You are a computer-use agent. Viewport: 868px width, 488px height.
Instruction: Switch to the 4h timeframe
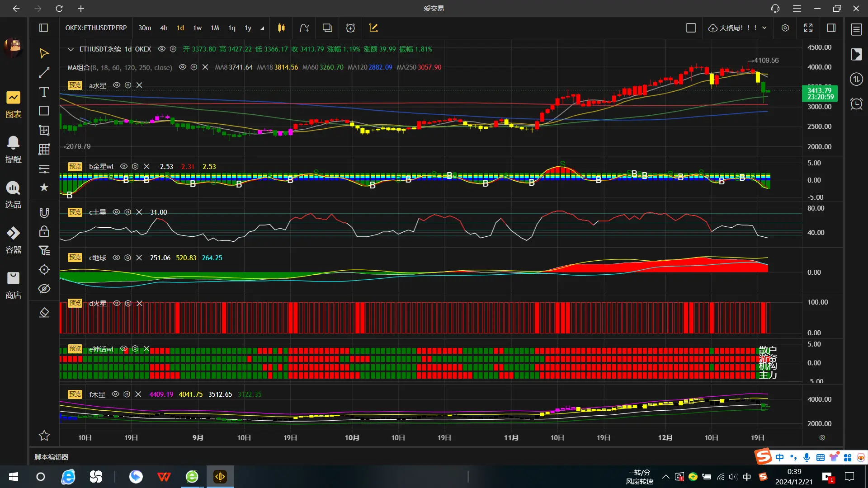[x=164, y=28]
